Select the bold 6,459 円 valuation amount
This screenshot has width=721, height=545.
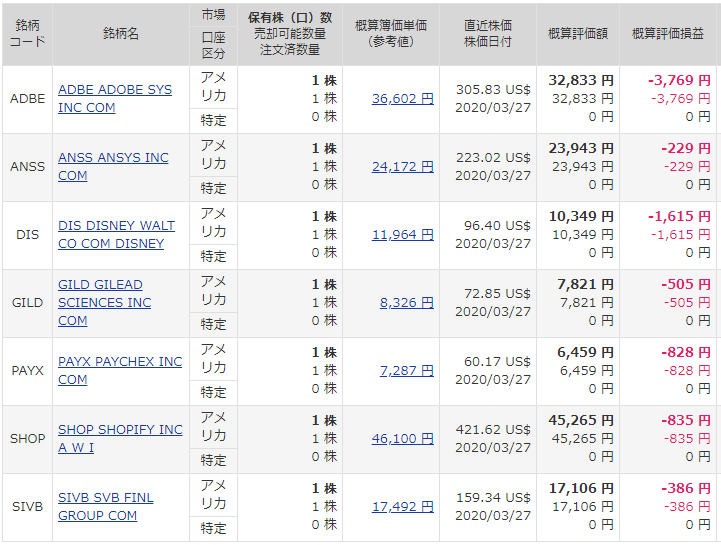pos(585,353)
